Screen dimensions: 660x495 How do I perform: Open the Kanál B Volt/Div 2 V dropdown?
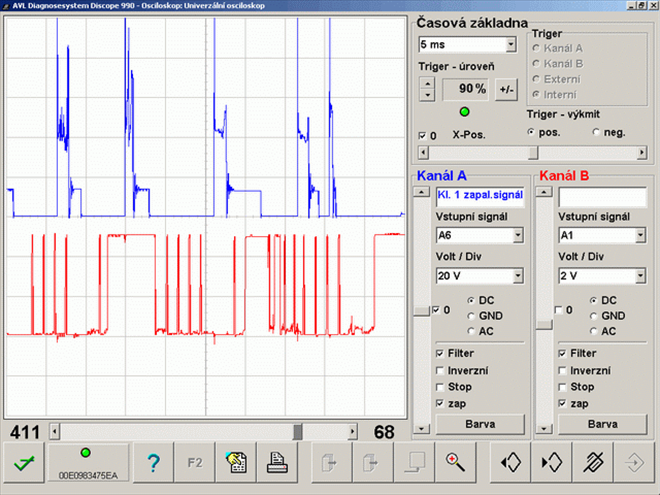640,276
